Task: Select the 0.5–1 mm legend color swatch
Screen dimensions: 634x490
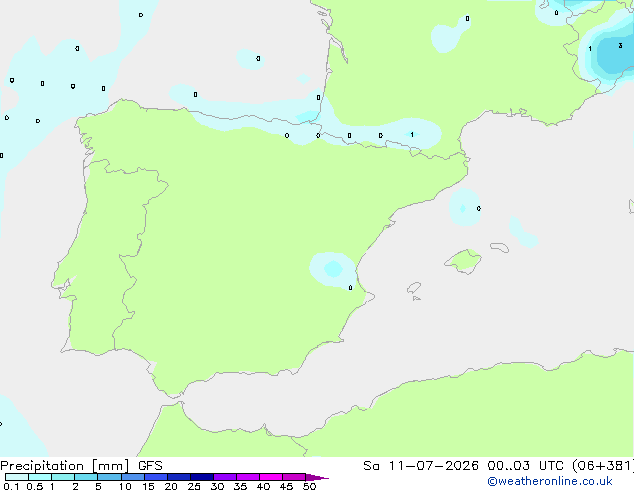Action: 40,477
